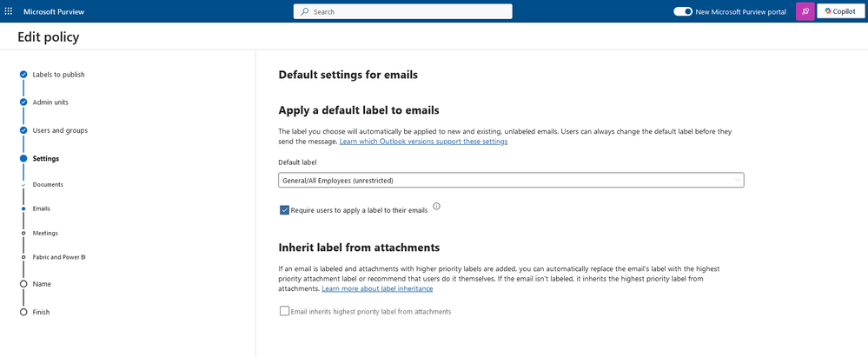Click the search magnifier icon
This screenshot has height=357, width=868.
click(x=304, y=11)
